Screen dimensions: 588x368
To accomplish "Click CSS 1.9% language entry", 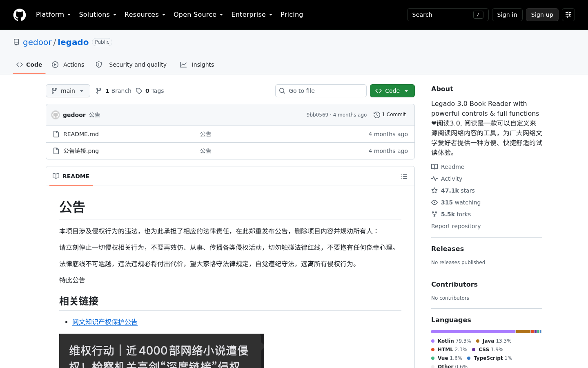I will pos(488,350).
